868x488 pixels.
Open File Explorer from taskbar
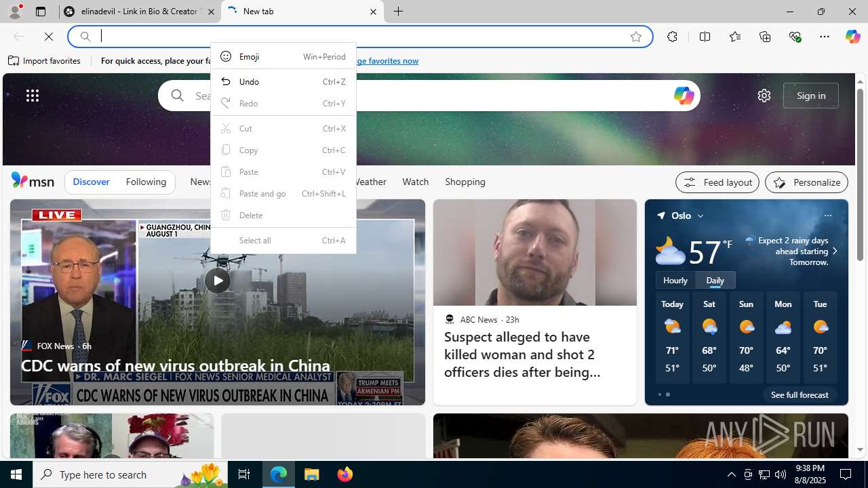tap(312, 474)
